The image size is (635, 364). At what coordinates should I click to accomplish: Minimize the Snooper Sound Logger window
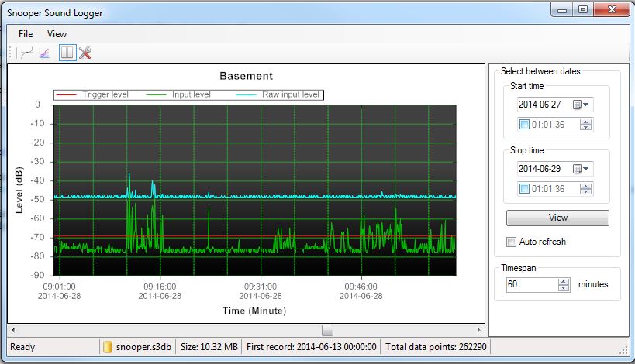(x=562, y=10)
